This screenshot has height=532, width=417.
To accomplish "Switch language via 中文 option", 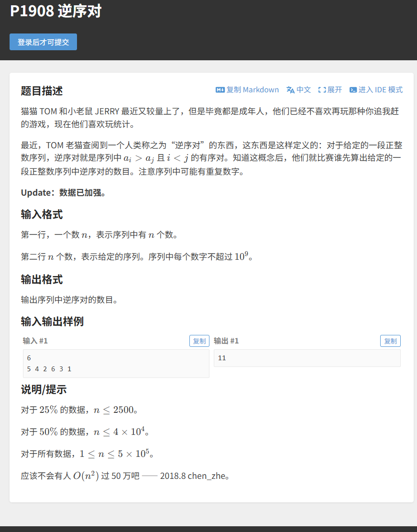I will pos(304,89).
